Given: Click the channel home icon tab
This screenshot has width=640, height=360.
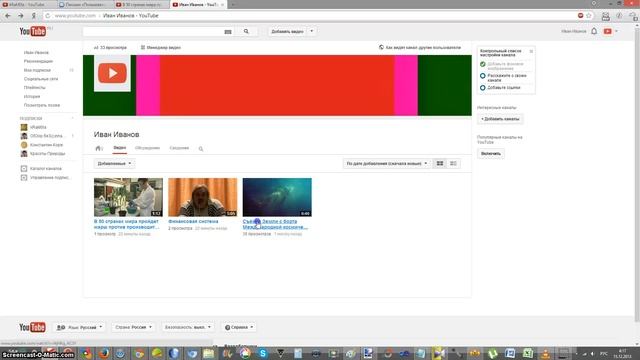Looking at the screenshot, I should pyautogui.click(x=98, y=148).
